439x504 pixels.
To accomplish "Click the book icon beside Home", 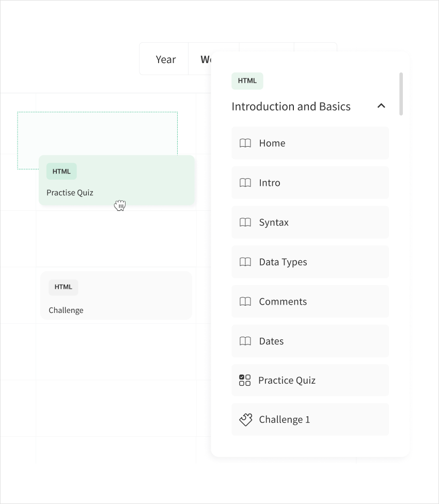I will click(245, 143).
